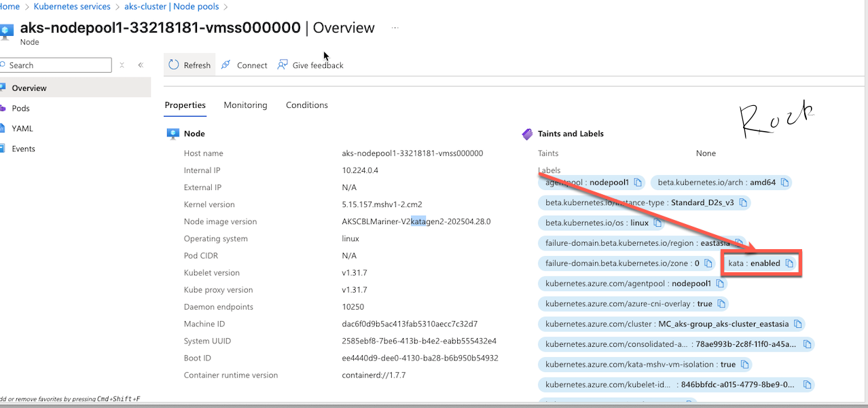Click the Refresh circular arrow icon
This screenshot has height=408, width=868.
pyautogui.click(x=173, y=65)
